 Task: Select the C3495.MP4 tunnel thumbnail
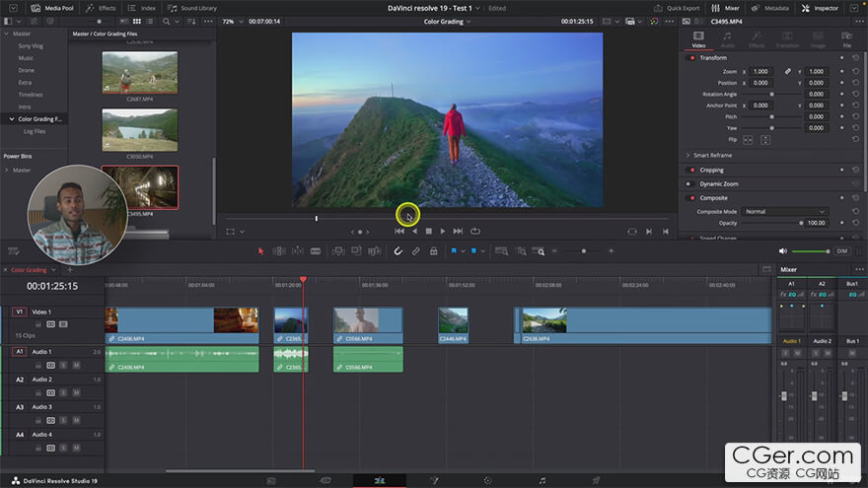pyautogui.click(x=140, y=187)
